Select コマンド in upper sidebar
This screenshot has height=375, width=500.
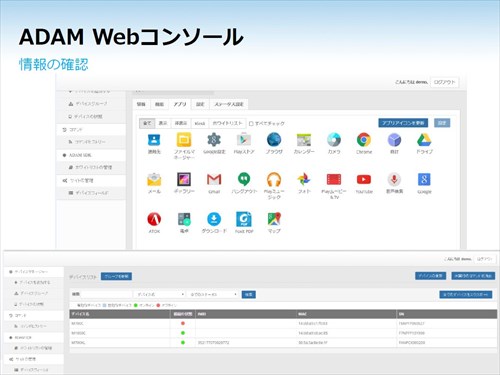point(91,129)
